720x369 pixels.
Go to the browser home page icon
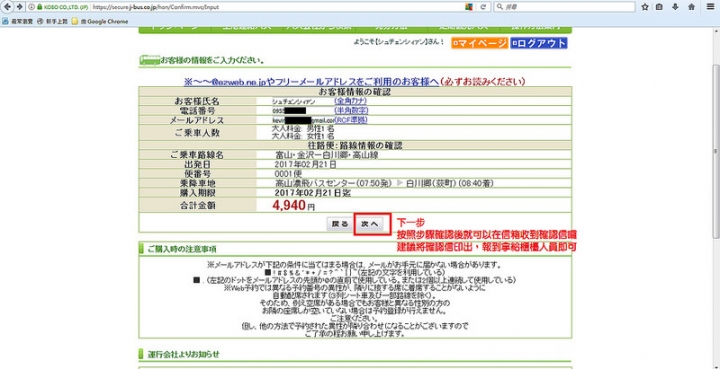pos(691,7)
